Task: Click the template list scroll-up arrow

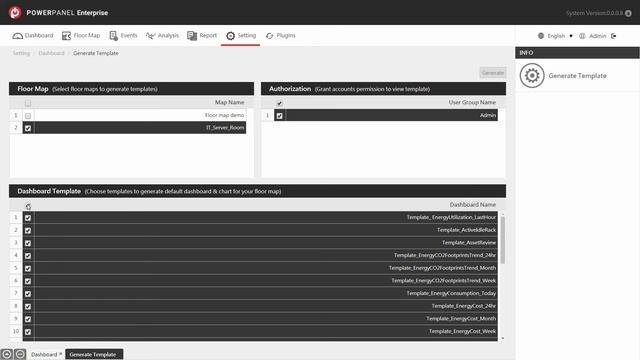Action: [502, 214]
